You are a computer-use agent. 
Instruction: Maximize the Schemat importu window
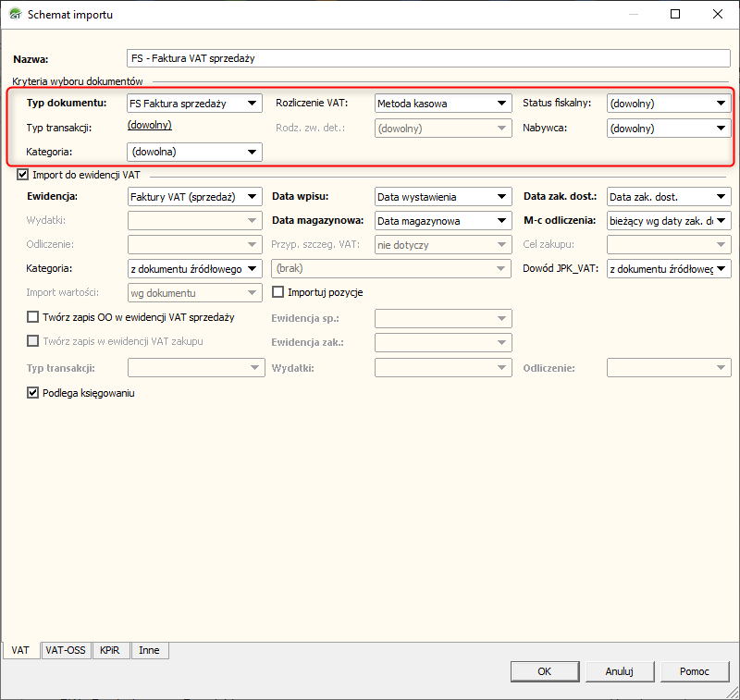tap(675, 15)
